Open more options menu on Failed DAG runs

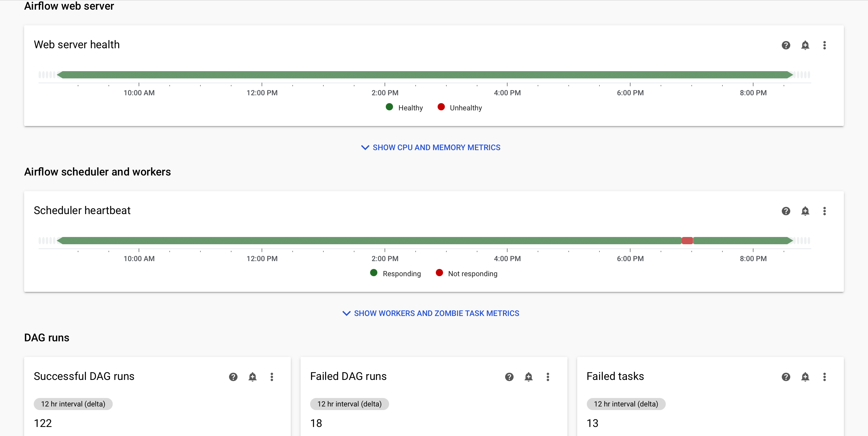tap(548, 377)
